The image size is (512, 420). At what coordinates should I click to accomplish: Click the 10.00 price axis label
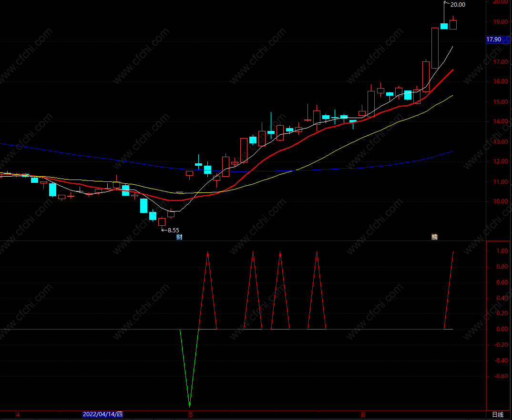(500, 201)
